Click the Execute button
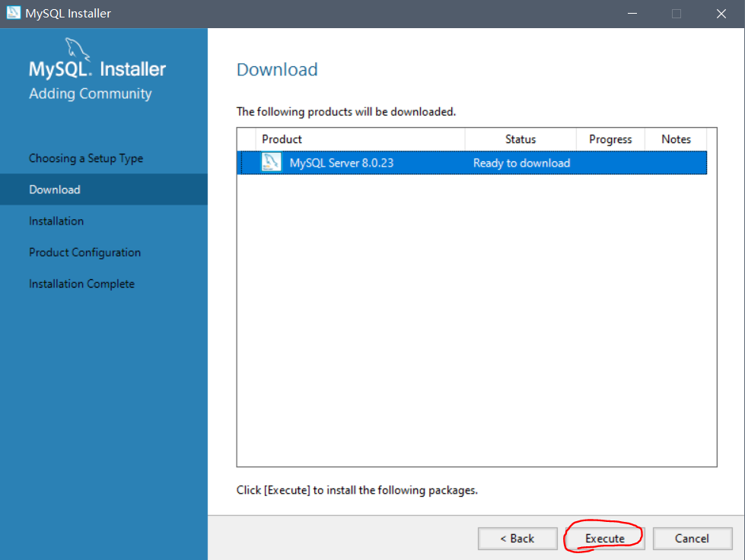745x560 pixels. click(605, 538)
